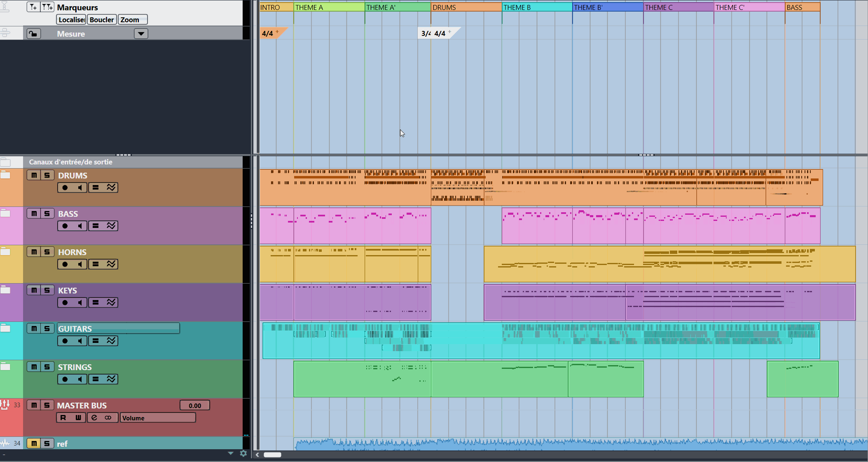
Task: Enable write automation on the MASTER BUS track
Action: [x=78, y=417]
